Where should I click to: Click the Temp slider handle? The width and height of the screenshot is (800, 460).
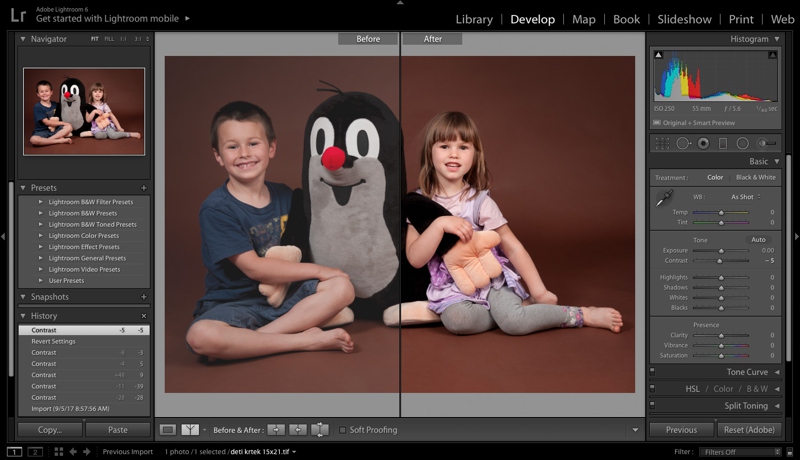(721, 213)
